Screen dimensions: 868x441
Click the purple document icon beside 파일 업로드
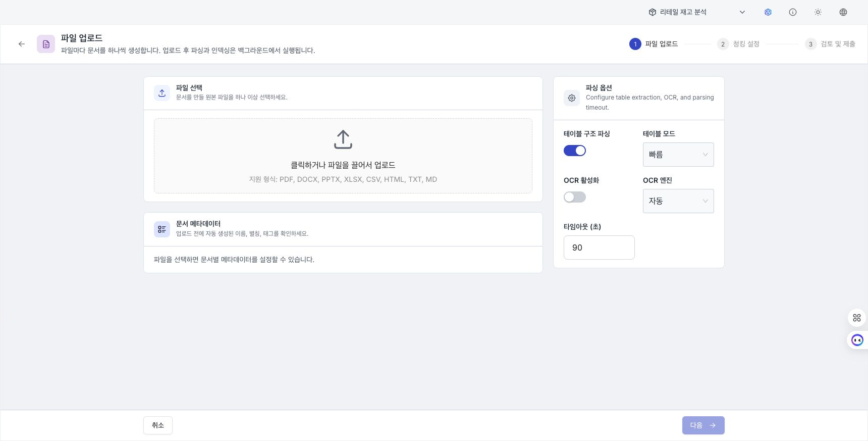(x=46, y=44)
